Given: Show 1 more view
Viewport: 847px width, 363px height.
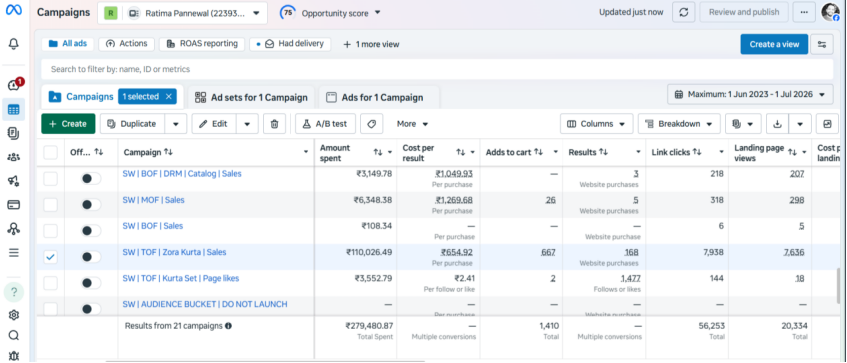Looking at the screenshot, I should coord(372,44).
